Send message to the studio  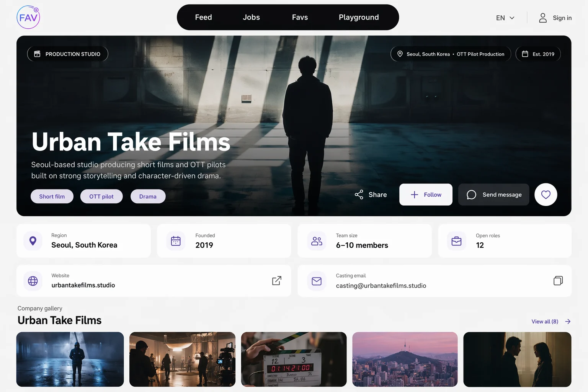coord(493,194)
